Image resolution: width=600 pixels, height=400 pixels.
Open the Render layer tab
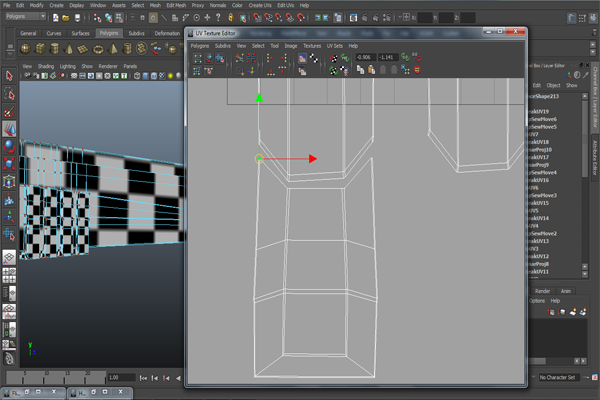point(542,291)
